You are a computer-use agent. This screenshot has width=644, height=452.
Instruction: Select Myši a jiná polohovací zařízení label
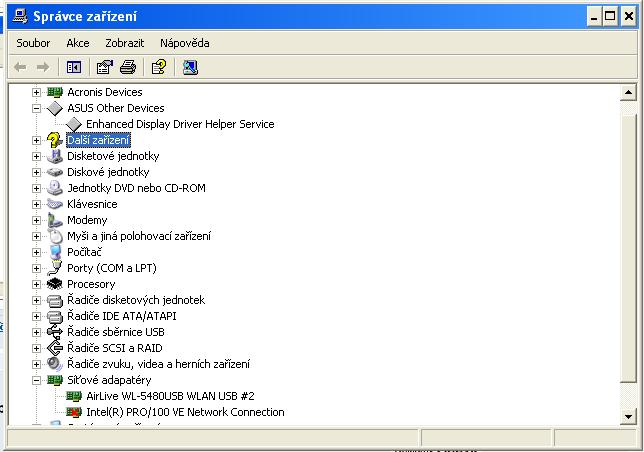point(139,236)
